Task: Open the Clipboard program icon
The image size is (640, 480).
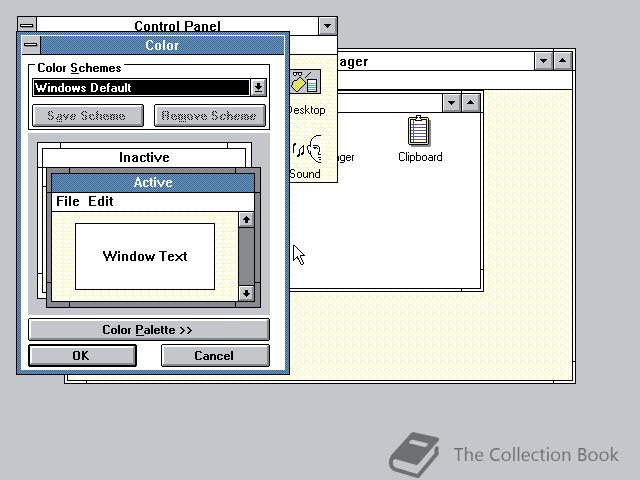Action: click(x=419, y=131)
